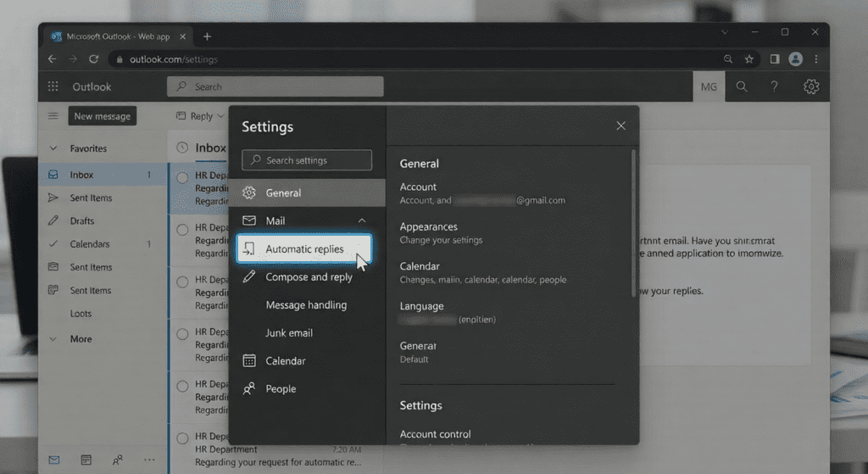The height and width of the screenshot is (474, 868).
Task: Open the browser profile avatar
Action: (x=795, y=59)
